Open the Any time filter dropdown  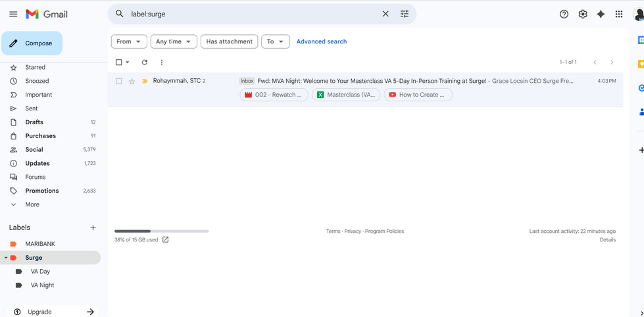[x=174, y=41]
